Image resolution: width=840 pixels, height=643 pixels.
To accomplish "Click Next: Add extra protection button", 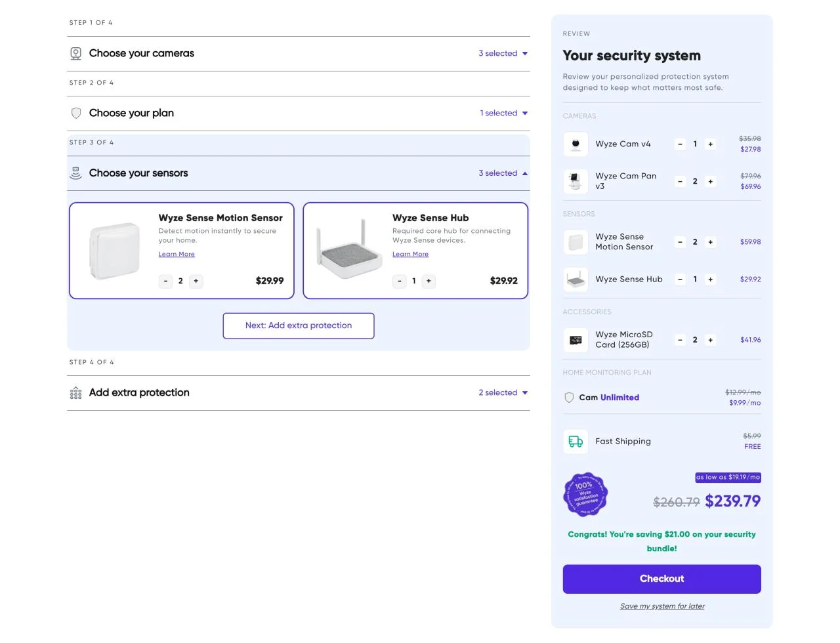I will click(x=299, y=326).
